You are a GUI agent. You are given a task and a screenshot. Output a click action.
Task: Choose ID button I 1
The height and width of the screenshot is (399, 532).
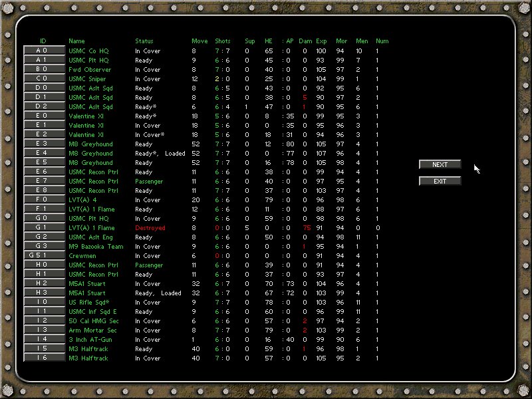(44, 312)
